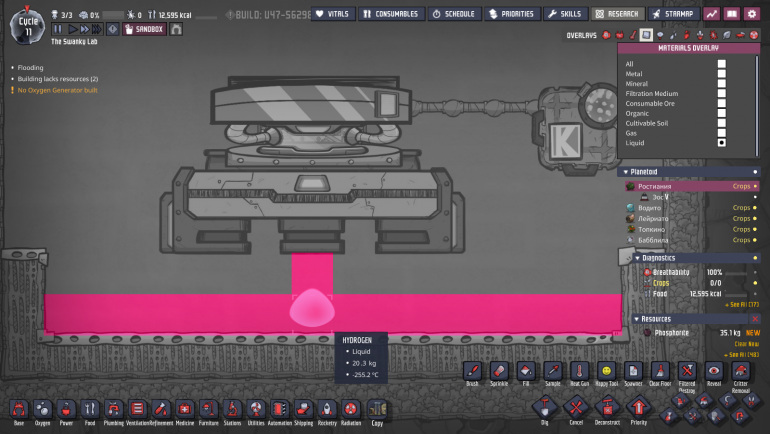Select the sandbox Sample tool
770x434 pixels.
553,374
